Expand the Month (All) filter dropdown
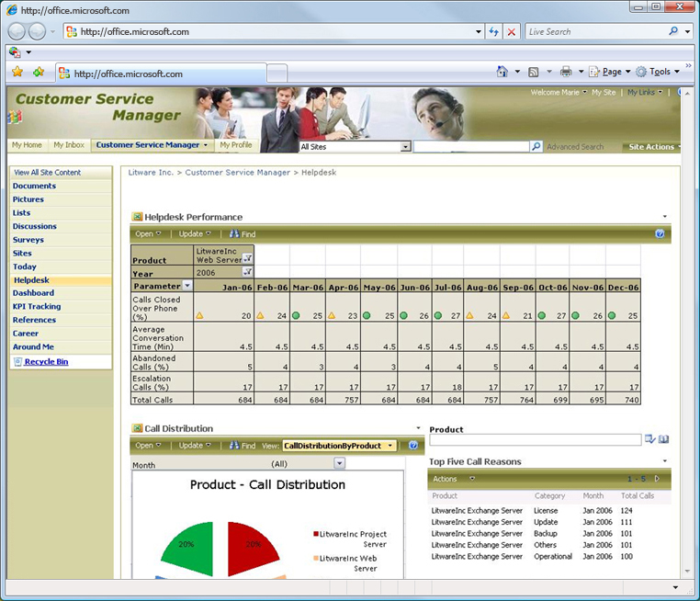The height and width of the screenshot is (601, 700). tap(340, 464)
